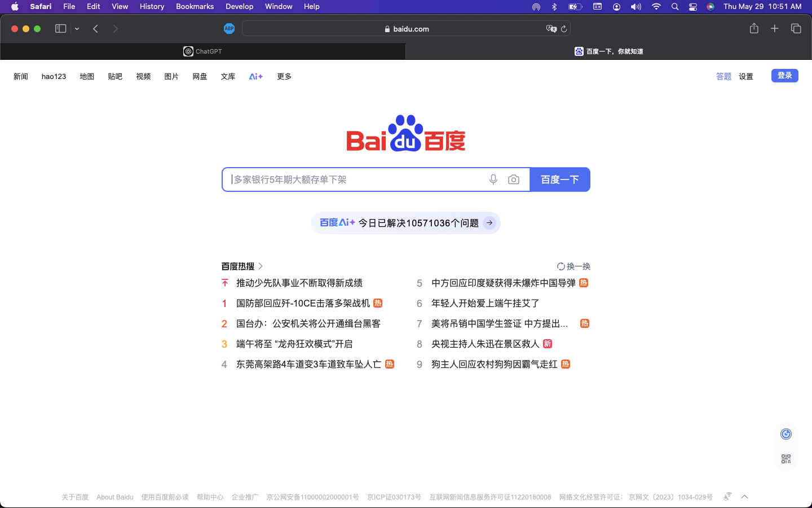Screen dimensions: 812x508
Task: Expand 百度热搜 chevron
Action: [261, 266]
